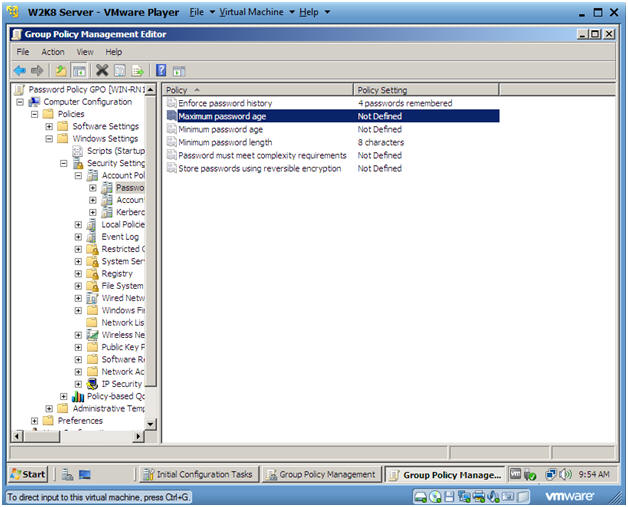This screenshot has width=628, height=507.
Task: Click the Store passwords reversible encryption icon
Action: tap(171, 168)
